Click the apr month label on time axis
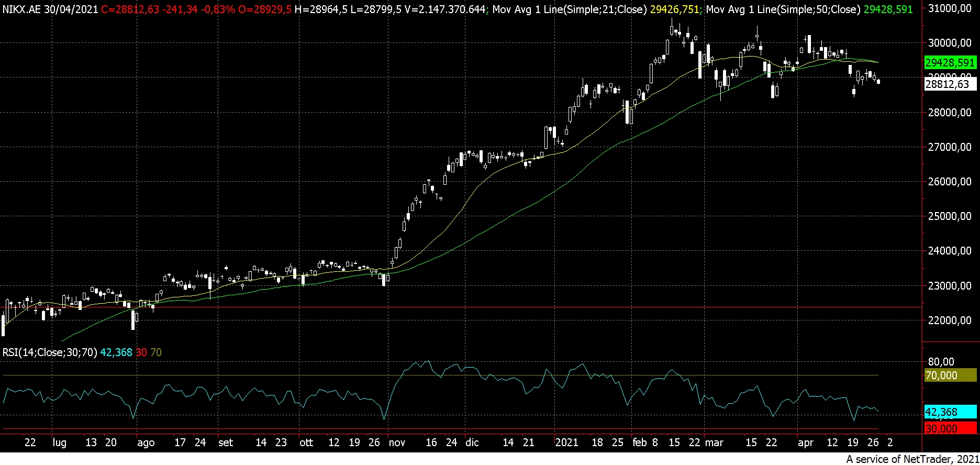 coord(806,442)
